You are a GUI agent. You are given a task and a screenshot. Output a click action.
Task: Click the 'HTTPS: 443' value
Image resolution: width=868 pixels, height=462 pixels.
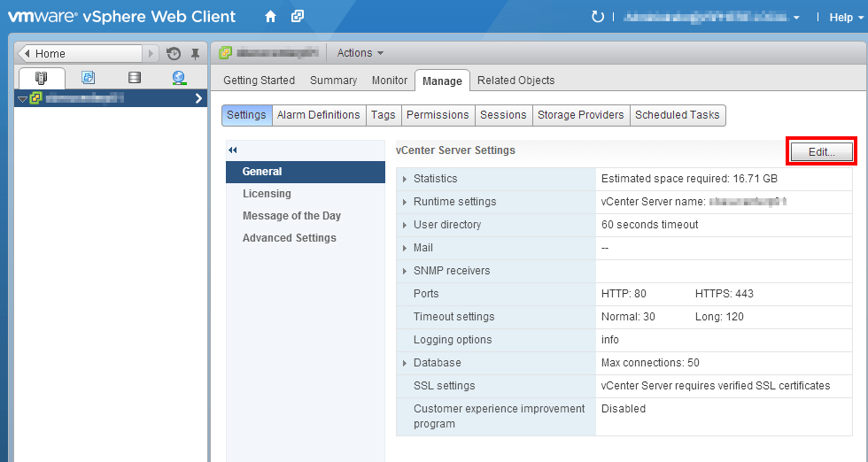[725, 294]
